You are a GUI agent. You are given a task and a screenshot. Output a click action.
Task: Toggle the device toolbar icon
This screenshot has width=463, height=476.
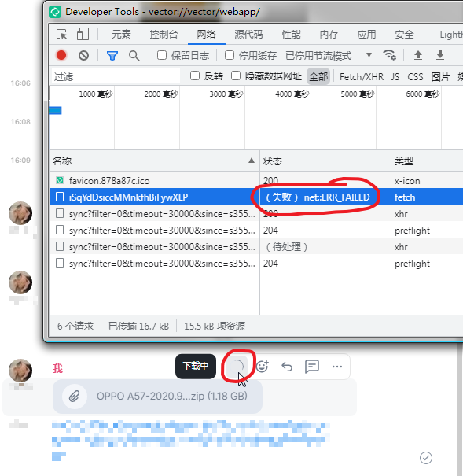point(83,34)
